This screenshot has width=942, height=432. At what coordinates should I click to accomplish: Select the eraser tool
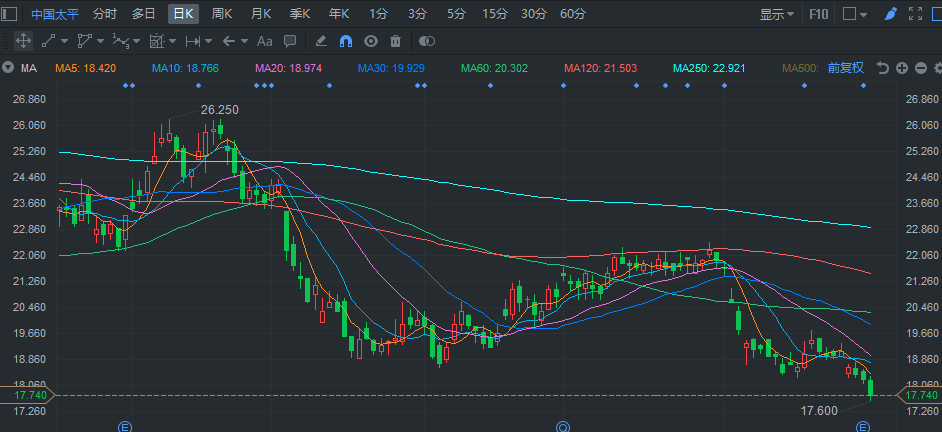321,41
